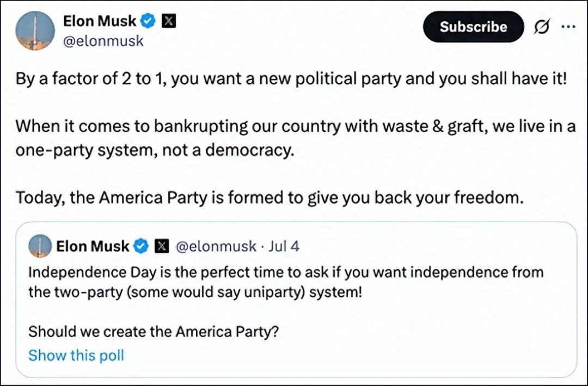Click the X badge in the quoted post

tap(162, 246)
